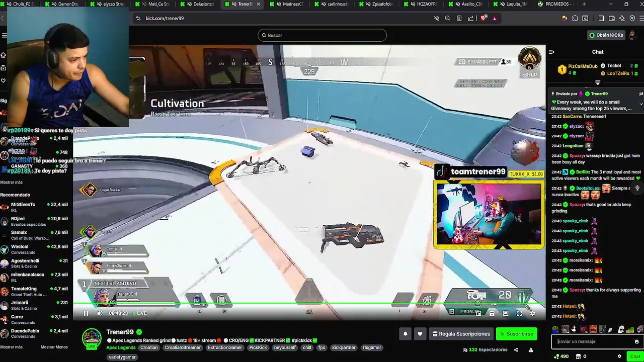Click Regala Suscripciones button
Screen dimensions: 644x362
[461, 334]
